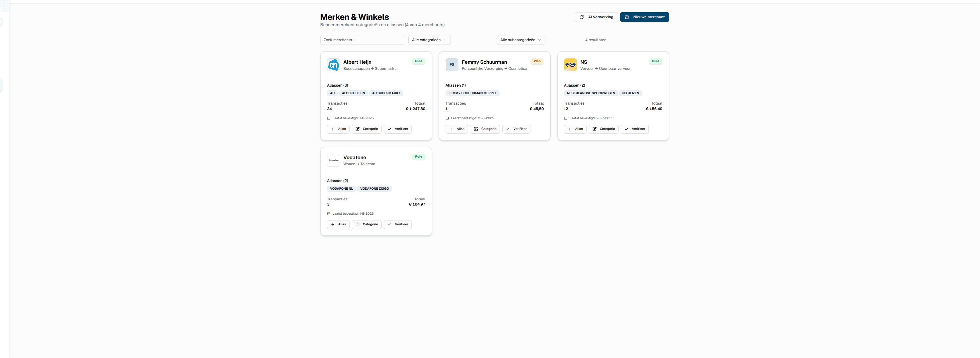Click Wonen → Telecom category text

(359, 164)
